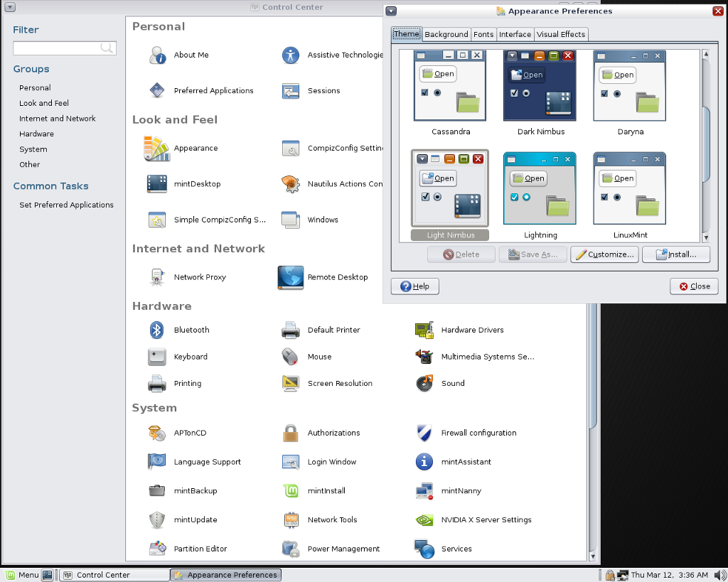Click theme list scroll up arrow
Viewport: 728px width, 582px height.
point(706,54)
